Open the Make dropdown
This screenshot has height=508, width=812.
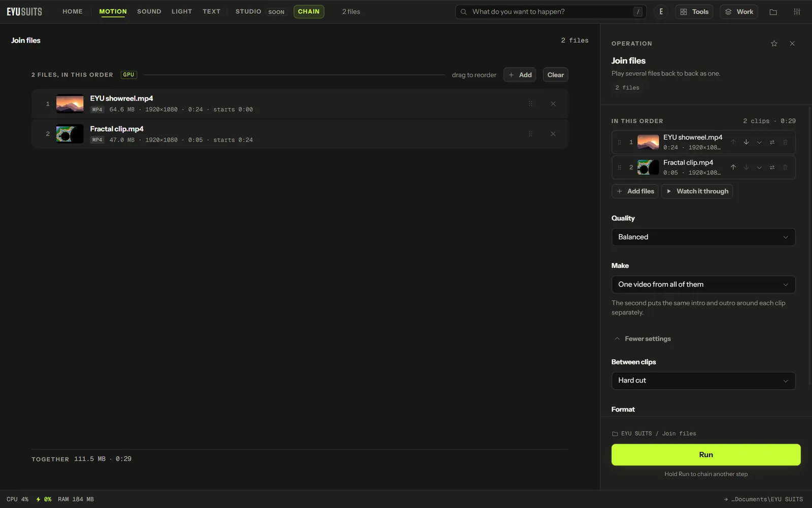point(703,284)
